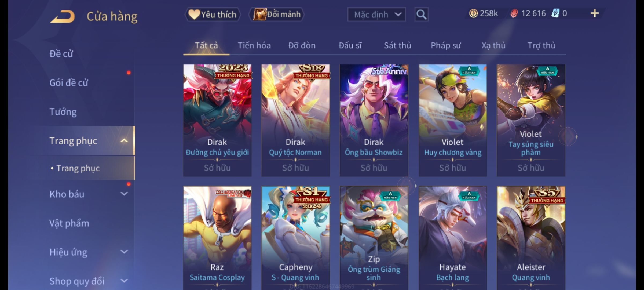Open Tướng in the sidebar
Image resolution: width=644 pixels, height=290 pixels.
pyautogui.click(x=63, y=112)
